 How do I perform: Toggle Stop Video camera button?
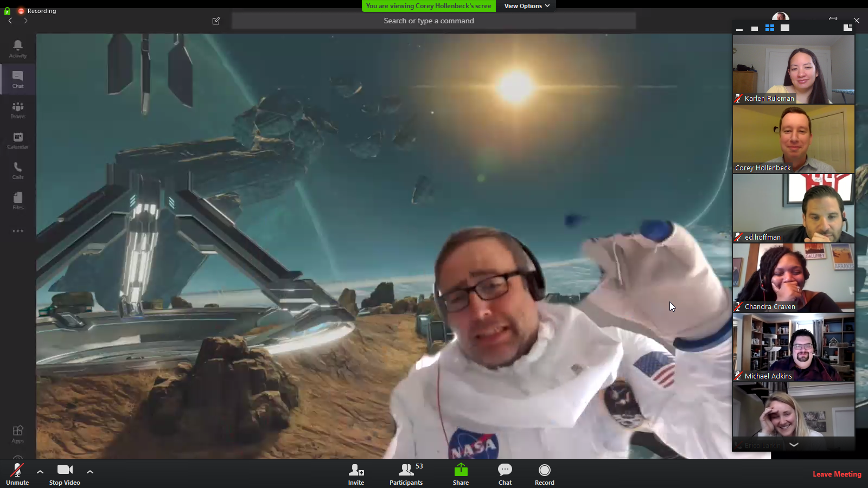pos(65,474)
